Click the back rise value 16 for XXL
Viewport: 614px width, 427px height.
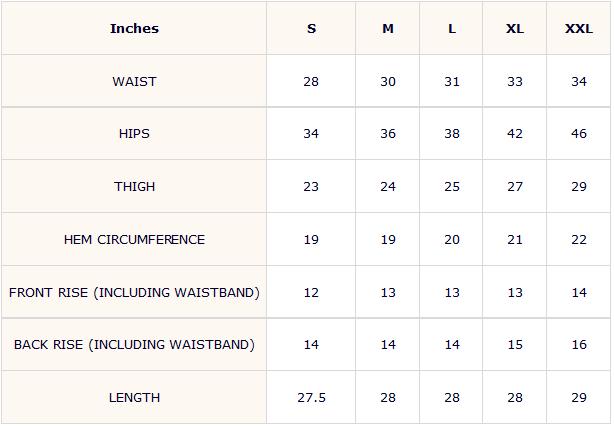click(x=579, y=345)
